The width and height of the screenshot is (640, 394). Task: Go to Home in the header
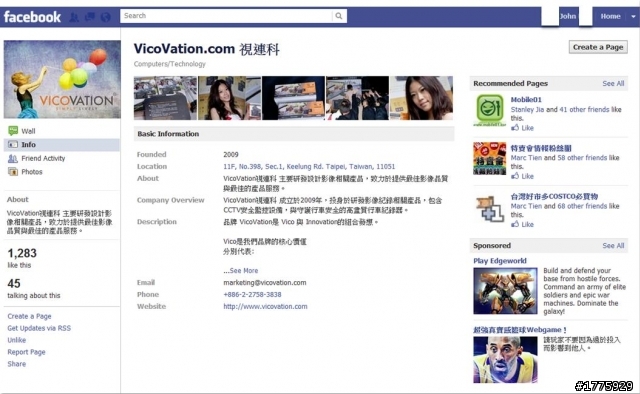[x=610, y=16]
